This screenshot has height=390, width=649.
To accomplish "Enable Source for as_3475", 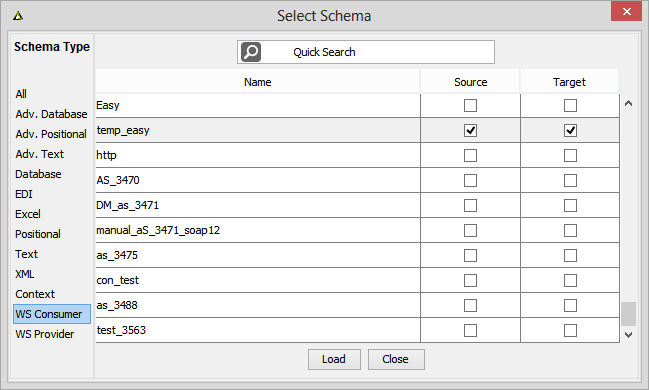I will click(x=470, y=255).
